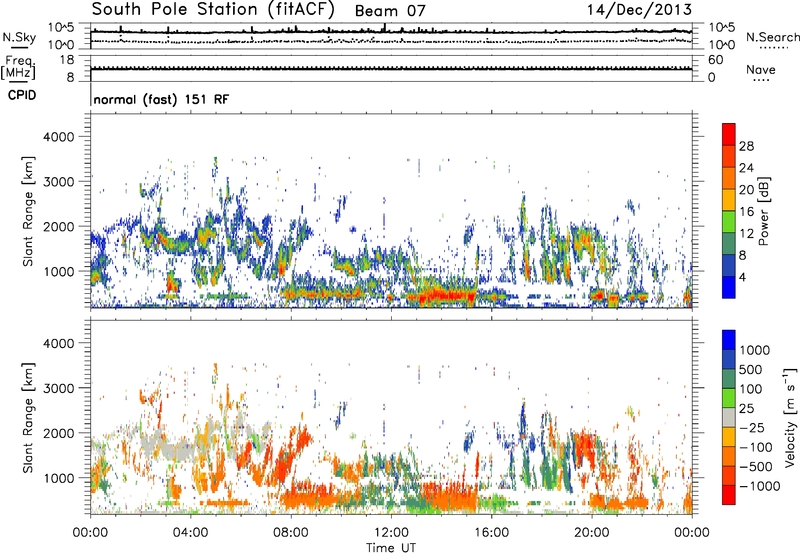This screenshot has height=554, width=800.
Task: Click the 'Time UT' axis label
Action: pos(391,547)
